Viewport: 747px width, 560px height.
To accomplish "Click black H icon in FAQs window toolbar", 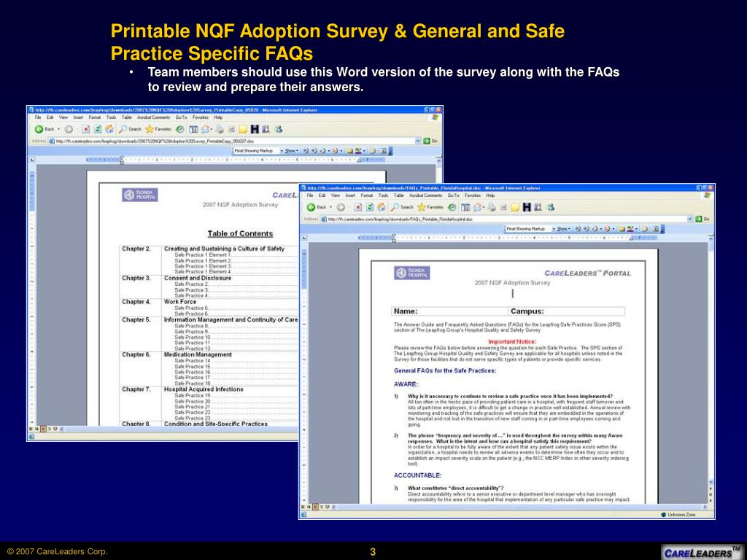I will click(x=527, y=207).
